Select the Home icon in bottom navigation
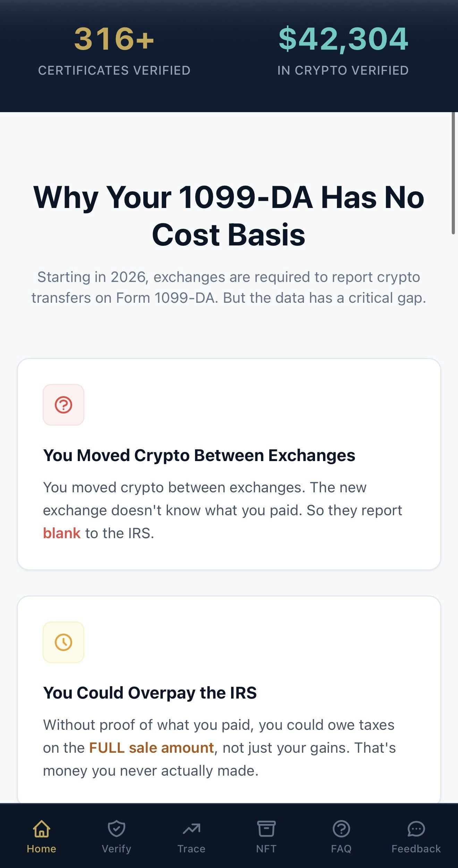The height and width of the screenshot is (868, 458). pyautogui.click(x=41, y=828)
